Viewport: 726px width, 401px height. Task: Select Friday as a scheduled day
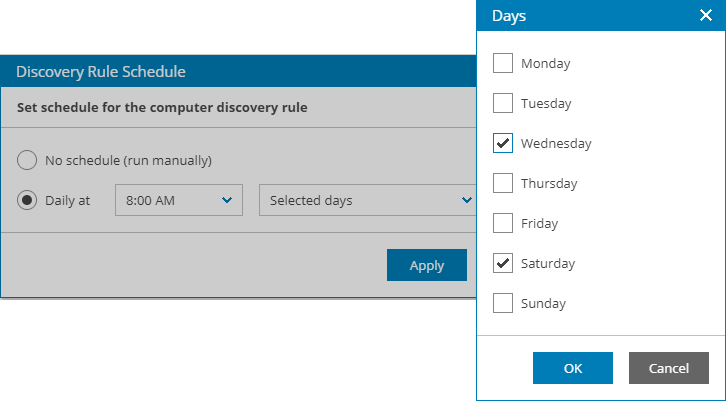(x=503, y=223)
